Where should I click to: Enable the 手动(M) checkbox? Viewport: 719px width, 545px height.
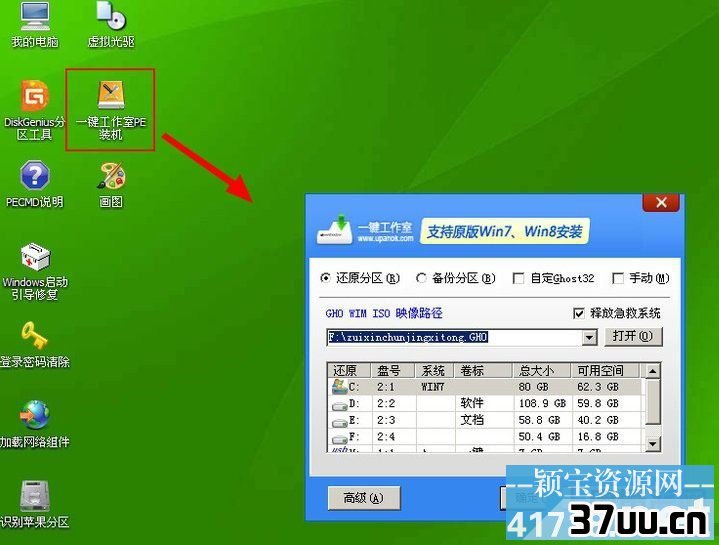[618, 278]
